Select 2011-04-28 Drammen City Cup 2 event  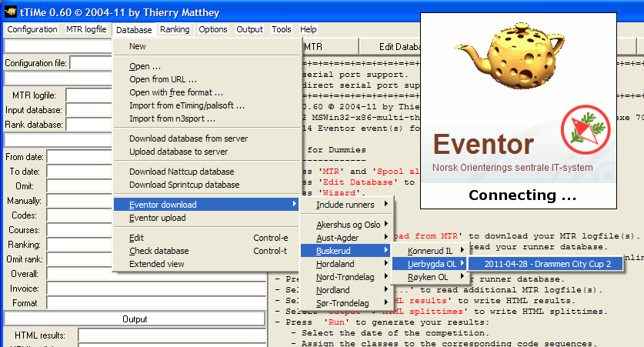point(548,264)
